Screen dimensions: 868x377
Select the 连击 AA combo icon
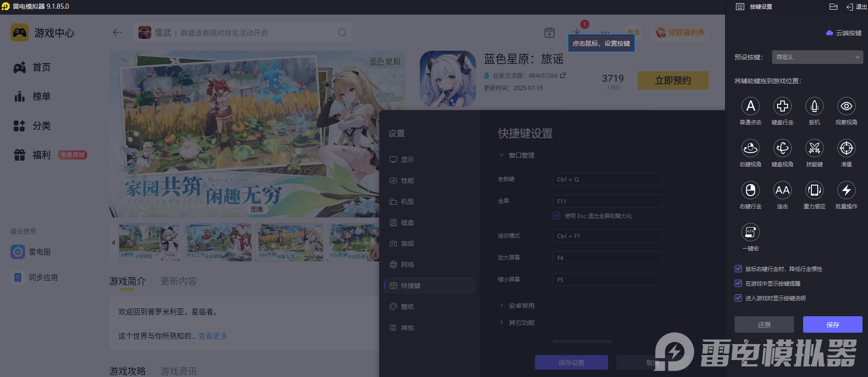(782, 190)
